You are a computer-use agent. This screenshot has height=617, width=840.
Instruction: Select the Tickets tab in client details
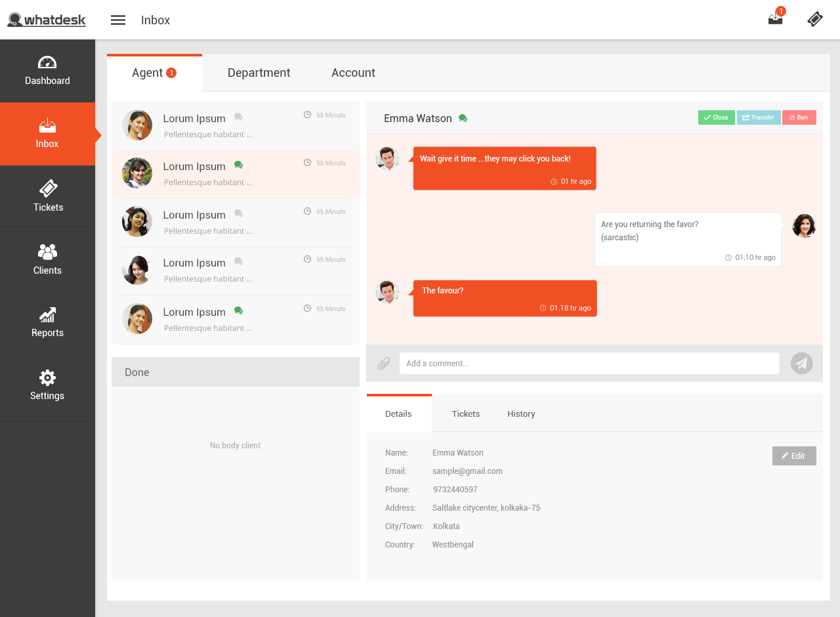(x=465, y=414)
